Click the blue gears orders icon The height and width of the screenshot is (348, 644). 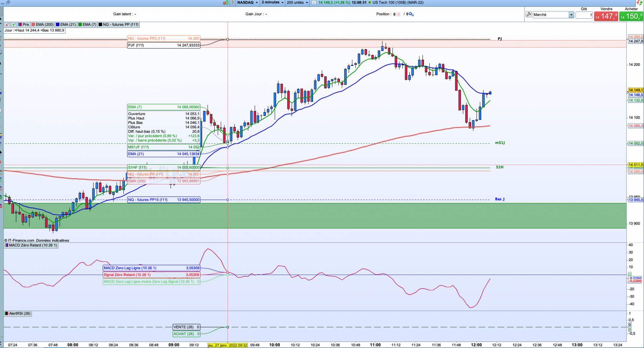pos(411,14)
